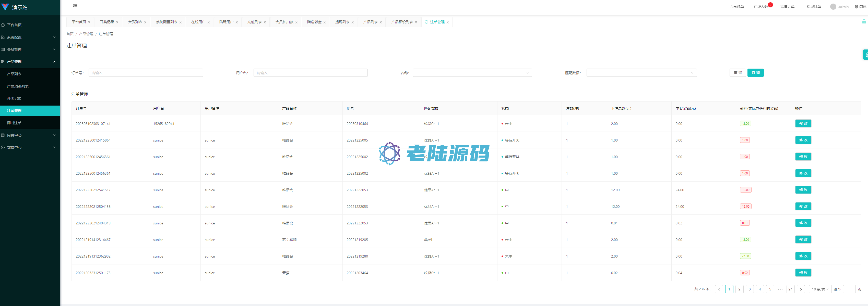
Task: Click the teal lock icon at the right
Action: [864, 21]
